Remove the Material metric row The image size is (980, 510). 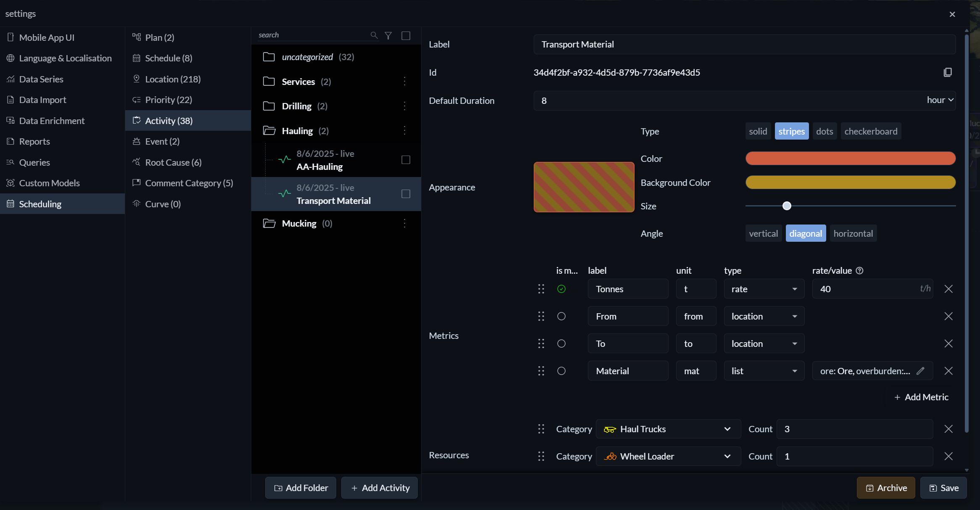pyautogui.click(x=948, y=371)
